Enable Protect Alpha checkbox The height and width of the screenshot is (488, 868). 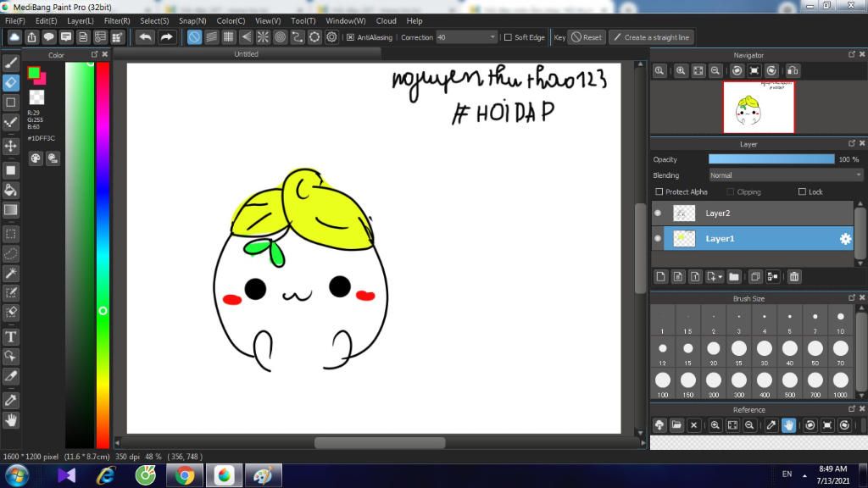tap(659, 192)
